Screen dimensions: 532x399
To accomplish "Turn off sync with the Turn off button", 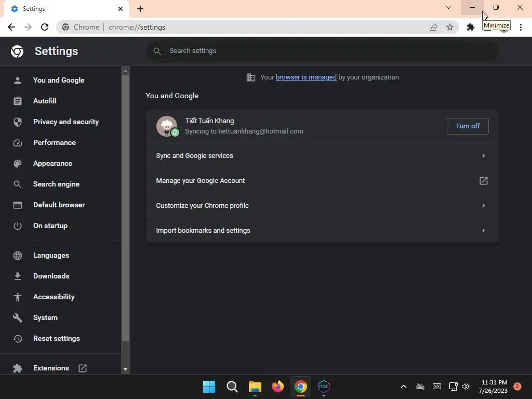I will 468,126.
